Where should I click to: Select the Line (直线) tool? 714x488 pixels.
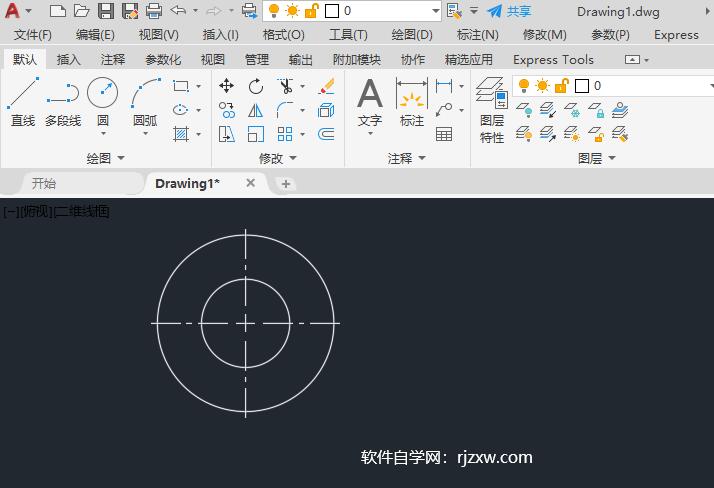point(23,102)
